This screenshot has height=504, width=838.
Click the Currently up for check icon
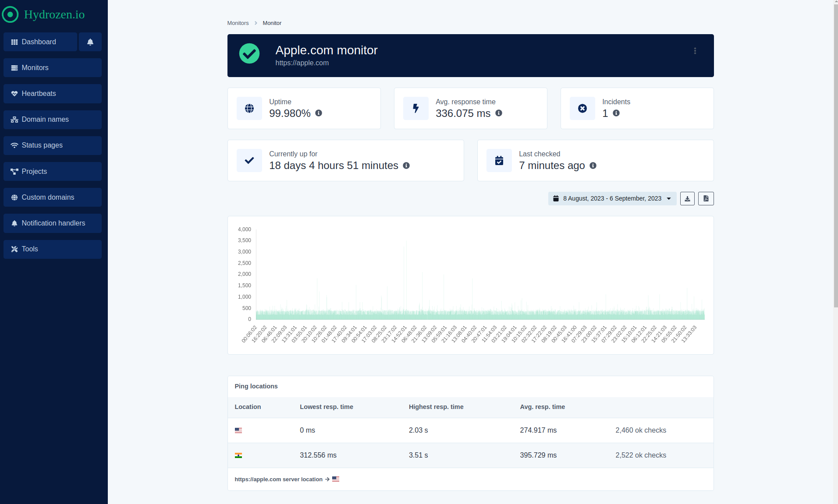[249, 160]
